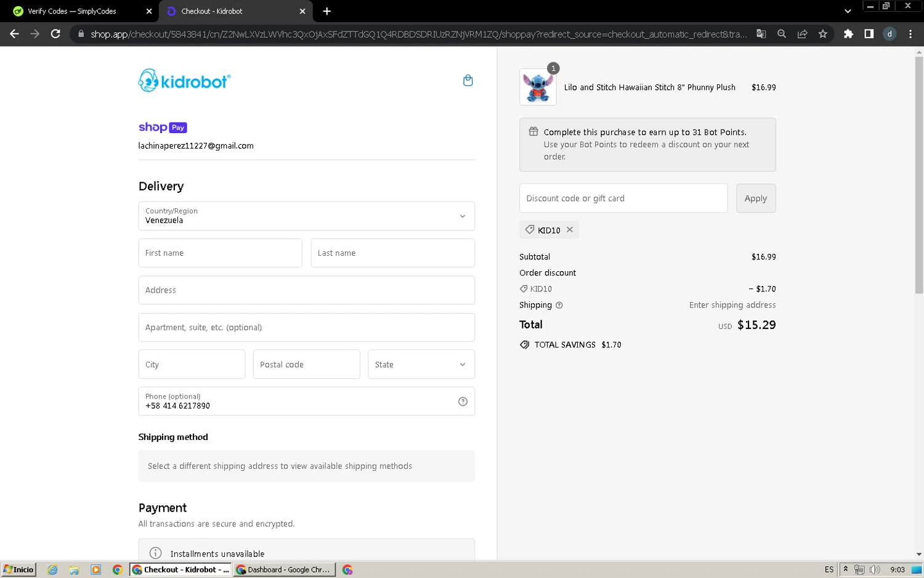Click the Total Savings tag icon
Screen dimensions: 924x578
[525, 345]
